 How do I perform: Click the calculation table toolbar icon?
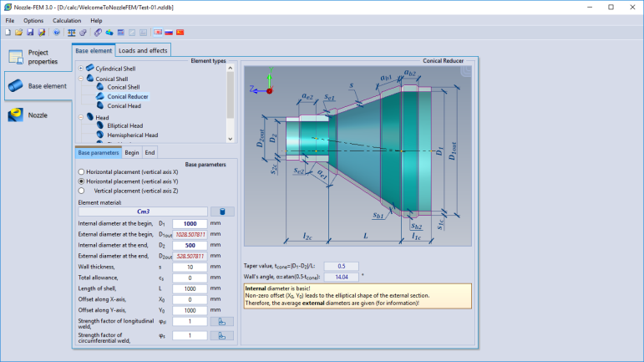click(x=121, y=33)
